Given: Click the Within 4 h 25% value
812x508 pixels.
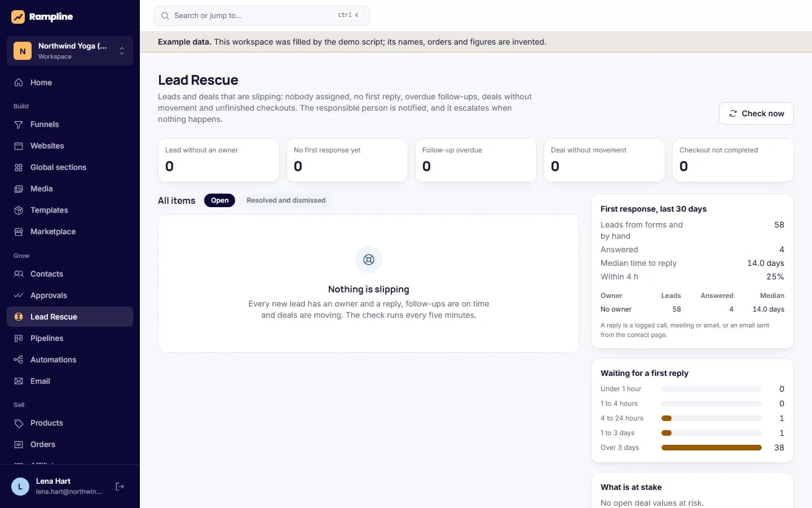Looking at the screenshot, I should [775, 277].
